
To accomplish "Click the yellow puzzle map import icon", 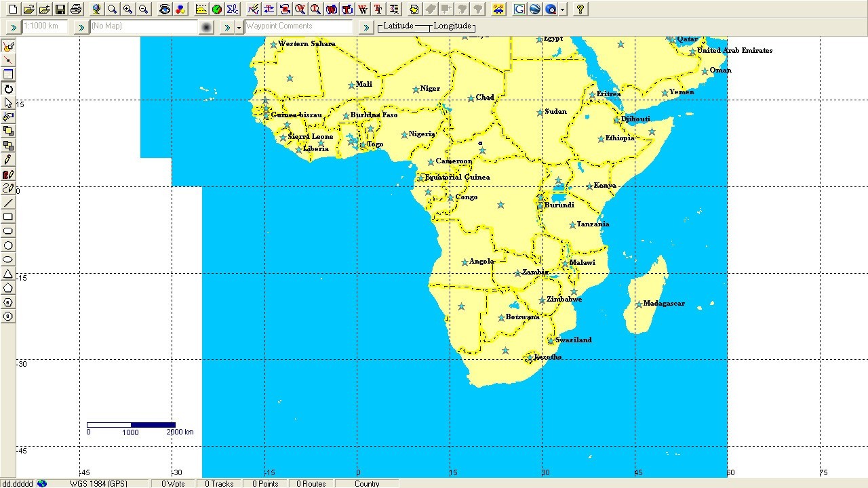I will click(414, 9).
